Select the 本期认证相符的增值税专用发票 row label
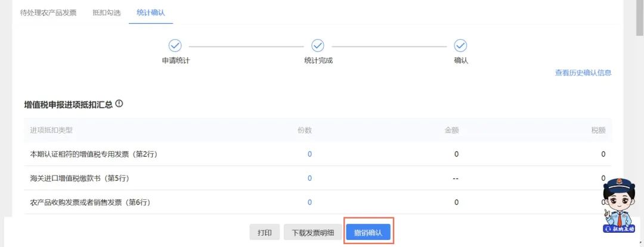Screen dimensions: 644x247 point(94,154)
